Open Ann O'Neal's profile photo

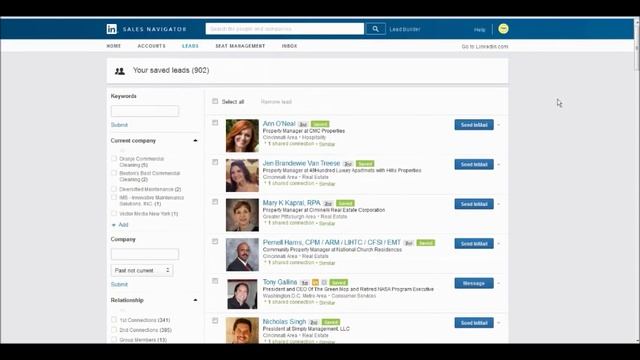coord(242,136)
